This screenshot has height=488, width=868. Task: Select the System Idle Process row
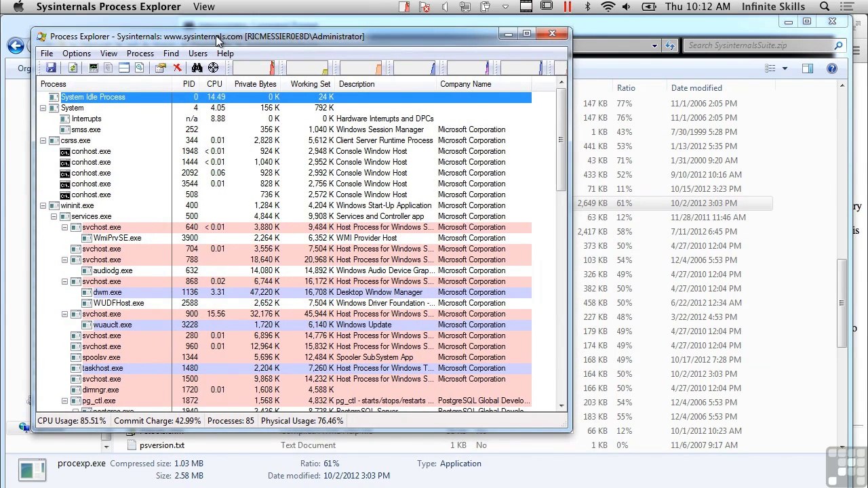coord(285,97)
